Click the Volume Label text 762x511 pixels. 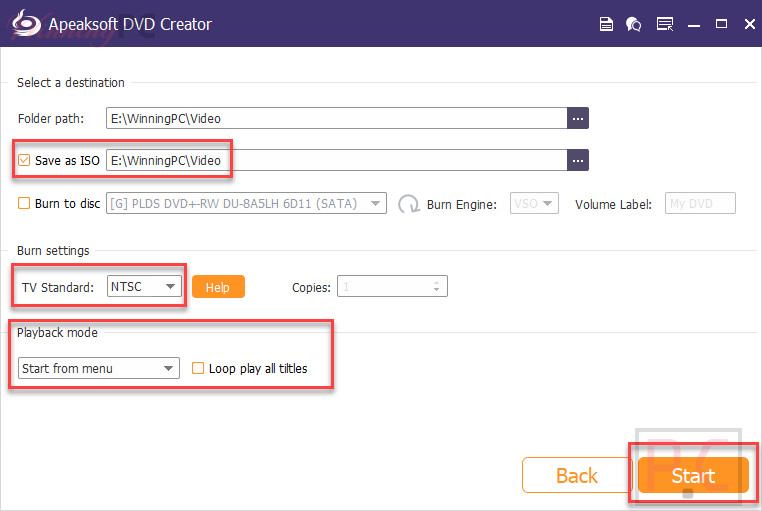pyautogui.click(x=613, y=204)
